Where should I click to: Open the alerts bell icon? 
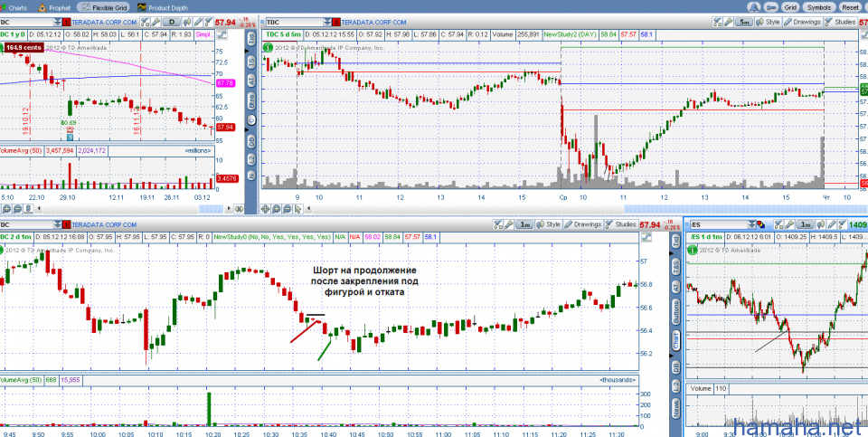point(754,7)
